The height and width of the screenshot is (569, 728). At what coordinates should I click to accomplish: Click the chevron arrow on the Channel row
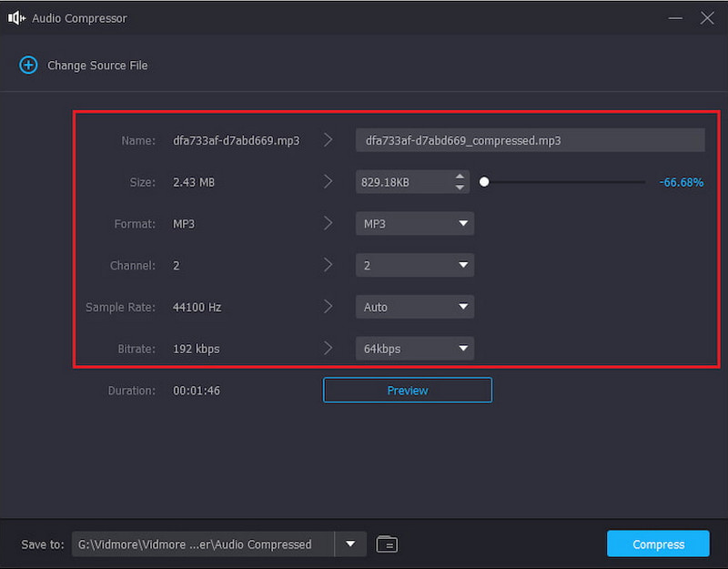329,265
